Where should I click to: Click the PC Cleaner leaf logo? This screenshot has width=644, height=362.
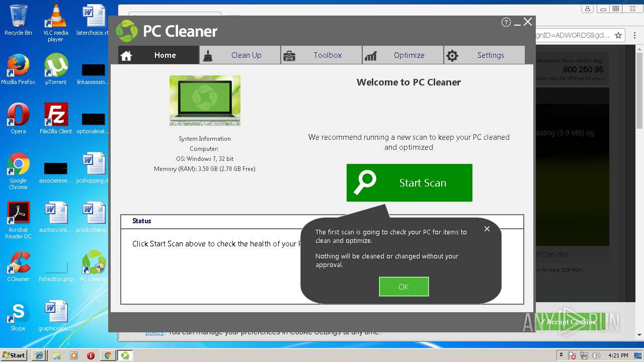pyautogui.click(x=127, y=31)
